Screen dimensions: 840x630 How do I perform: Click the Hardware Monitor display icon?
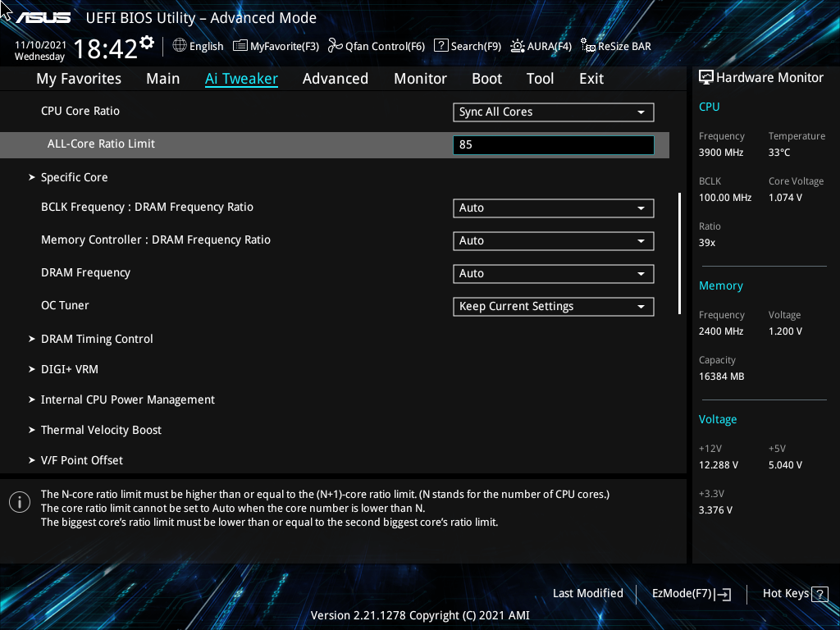click(x=706, y=78)
